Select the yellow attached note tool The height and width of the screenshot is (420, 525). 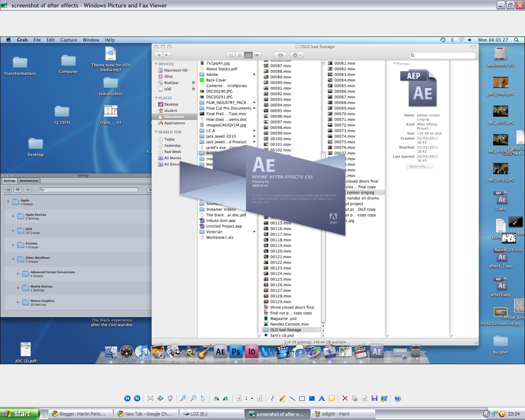coord(331,398)
